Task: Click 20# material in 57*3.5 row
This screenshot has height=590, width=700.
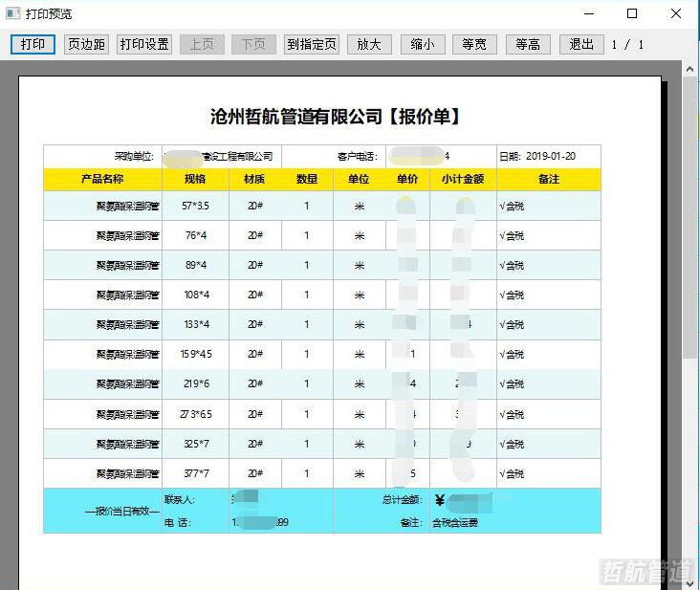Action: (x=255, y=206)
